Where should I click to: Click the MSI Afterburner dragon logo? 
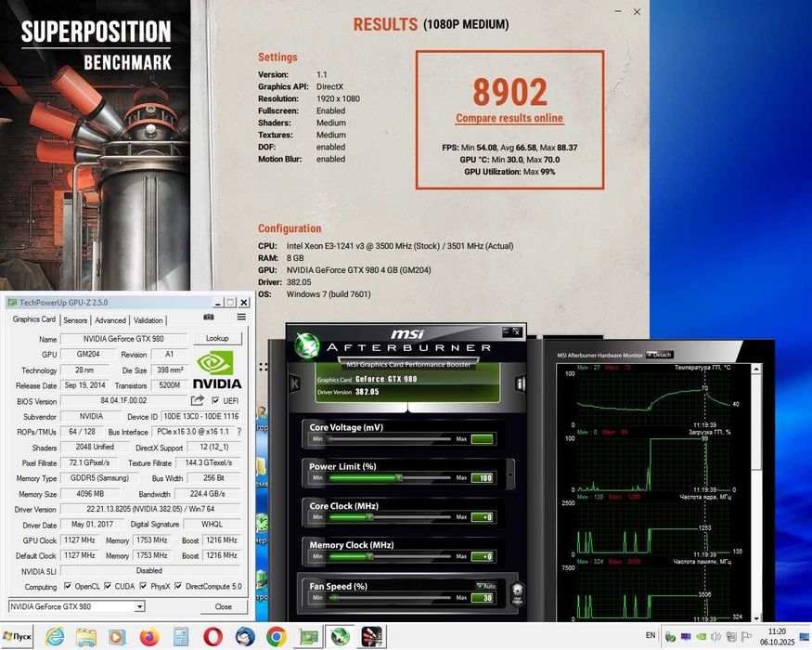(x=306, y=346)
